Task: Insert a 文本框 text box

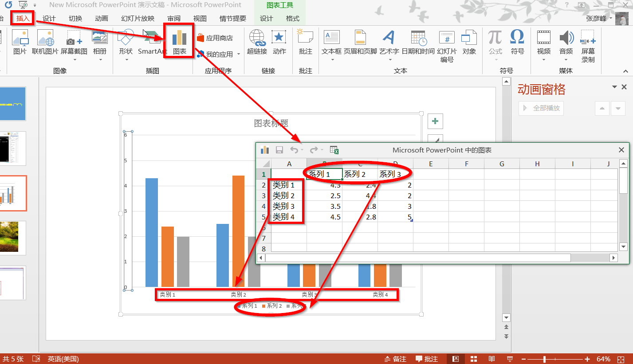Action: point(331,44)
